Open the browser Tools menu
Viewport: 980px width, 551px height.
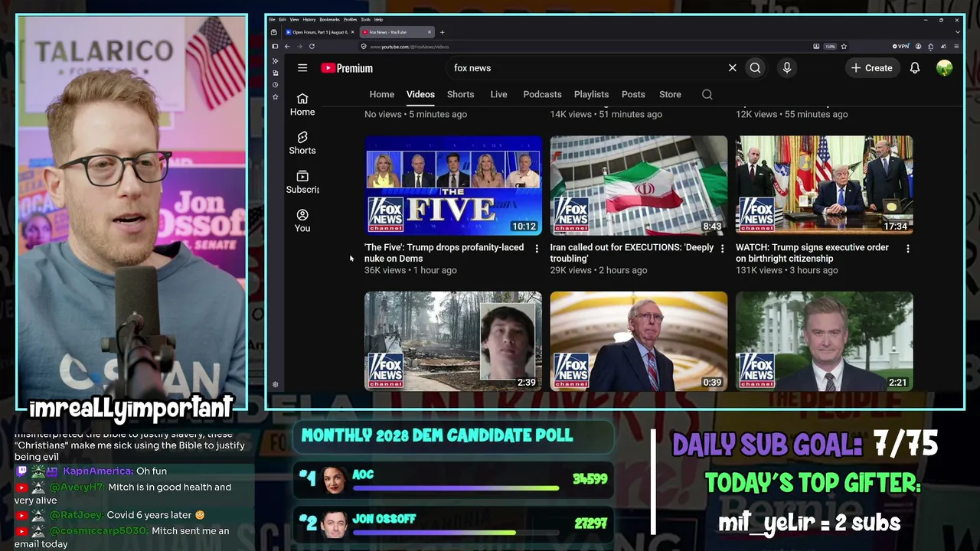(365, 20)
